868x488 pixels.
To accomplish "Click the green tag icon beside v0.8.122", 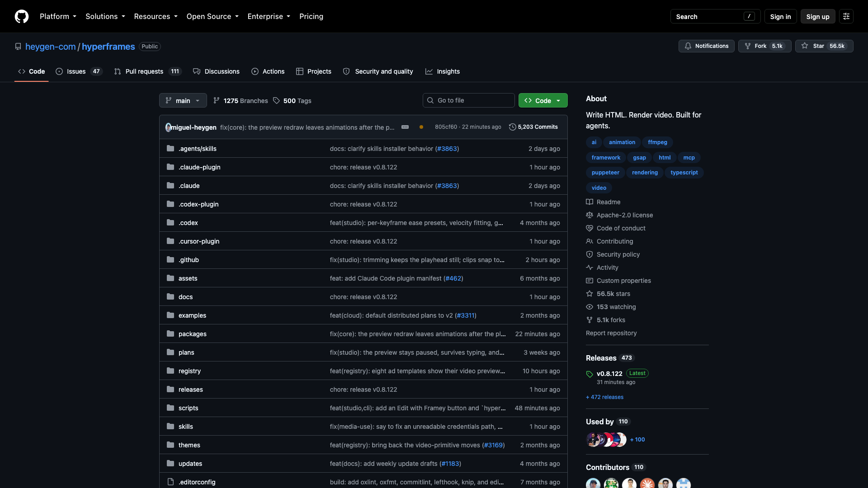I will click(590, 374).
